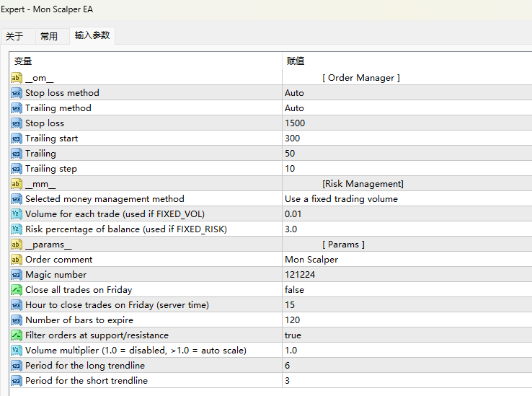Edit the Risk percentage value 3.0

pyautogui.click(x=291, y=229)
